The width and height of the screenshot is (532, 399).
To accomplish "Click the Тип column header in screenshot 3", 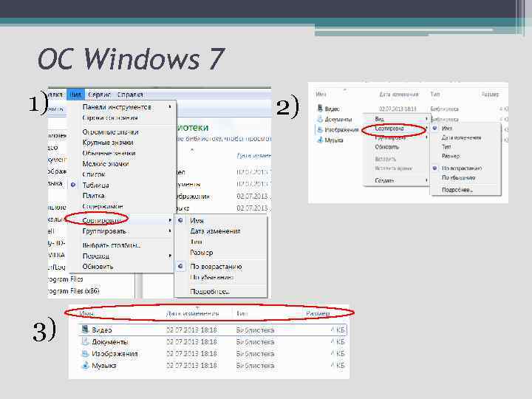I will coord(242,313).
